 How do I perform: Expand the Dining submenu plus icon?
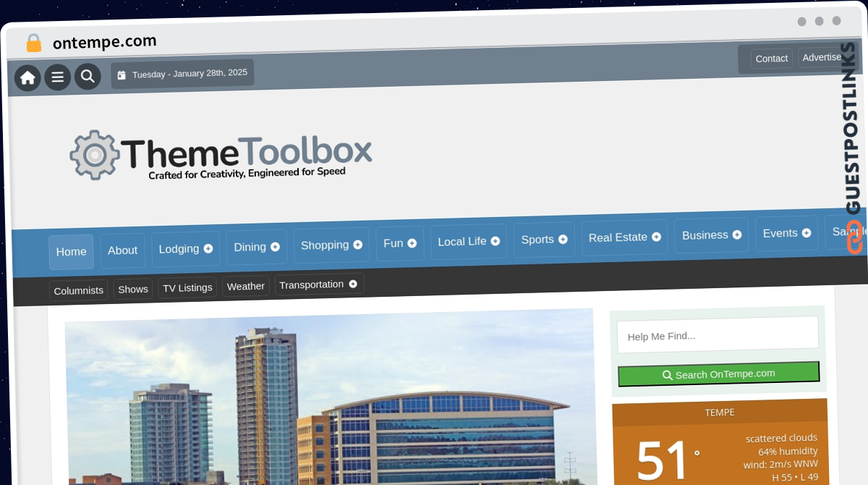pos(275,247)
